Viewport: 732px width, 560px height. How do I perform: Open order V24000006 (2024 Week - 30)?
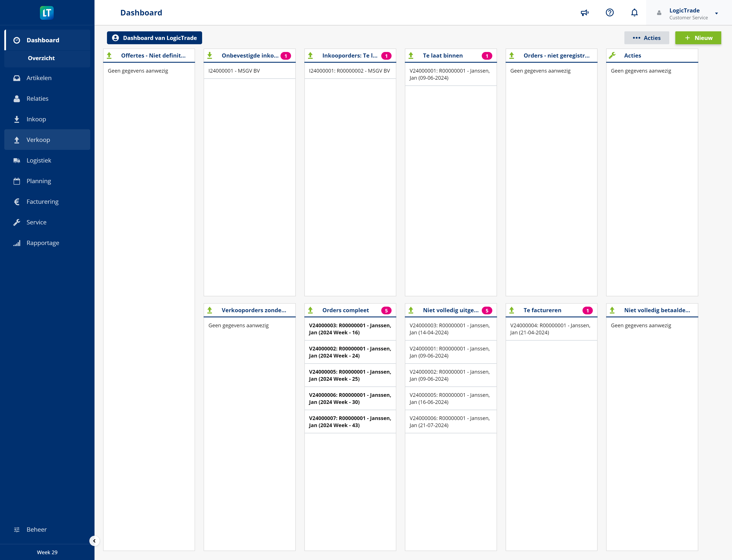click(350, 399)
